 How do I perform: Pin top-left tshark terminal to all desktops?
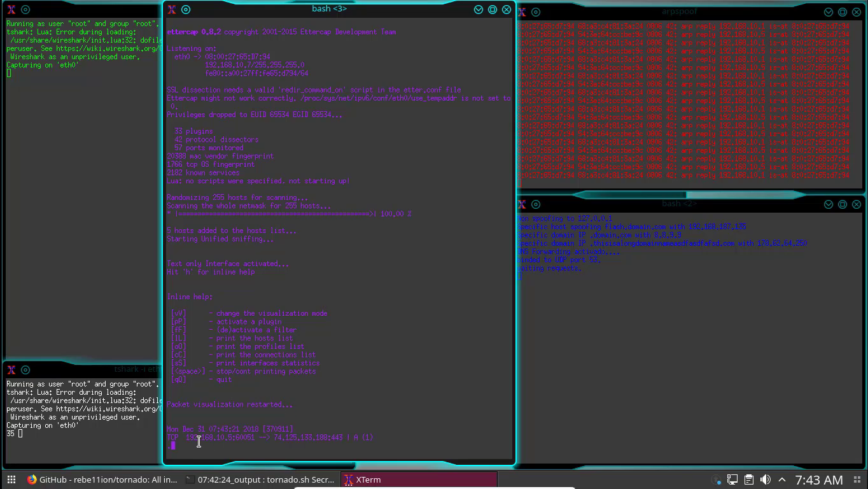pyautogui.click(x=25, y=10)
